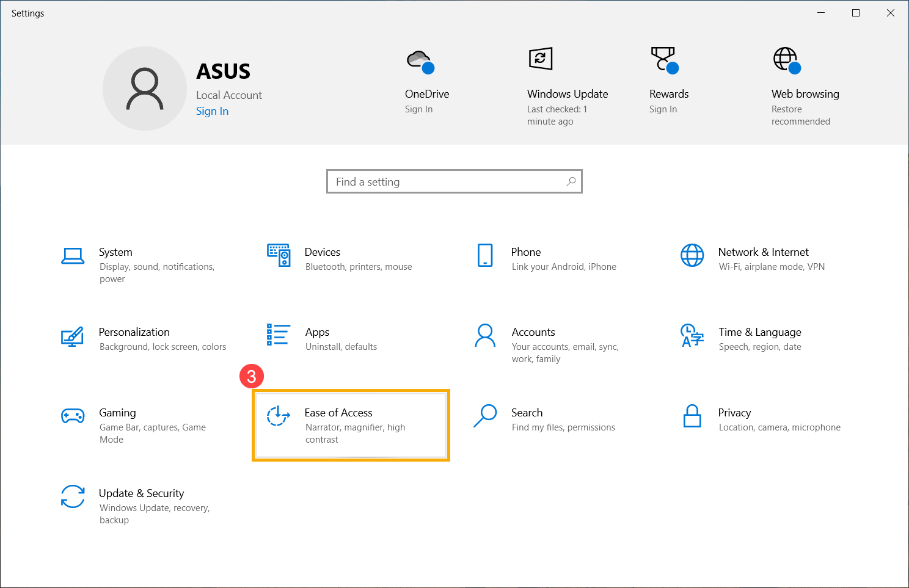Select 'Find my files, permissions' description
Screen dimensions: 909x588
pos(563,427)
